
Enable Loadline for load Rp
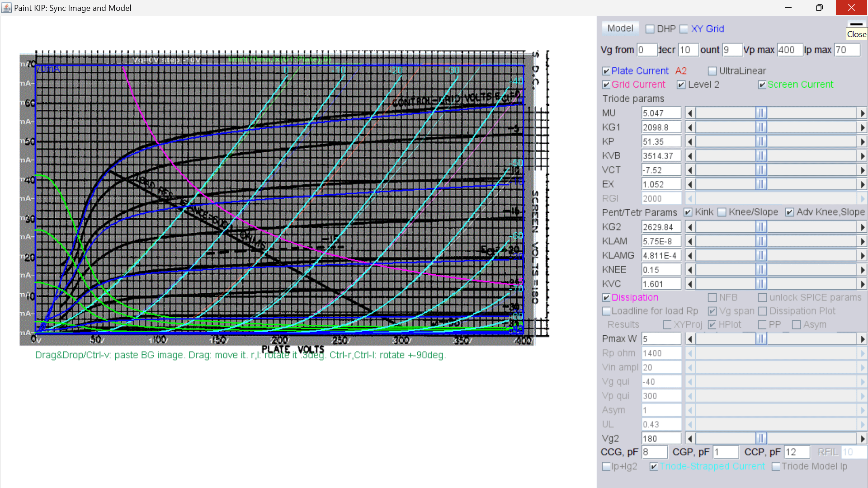(x=606, y=311)
